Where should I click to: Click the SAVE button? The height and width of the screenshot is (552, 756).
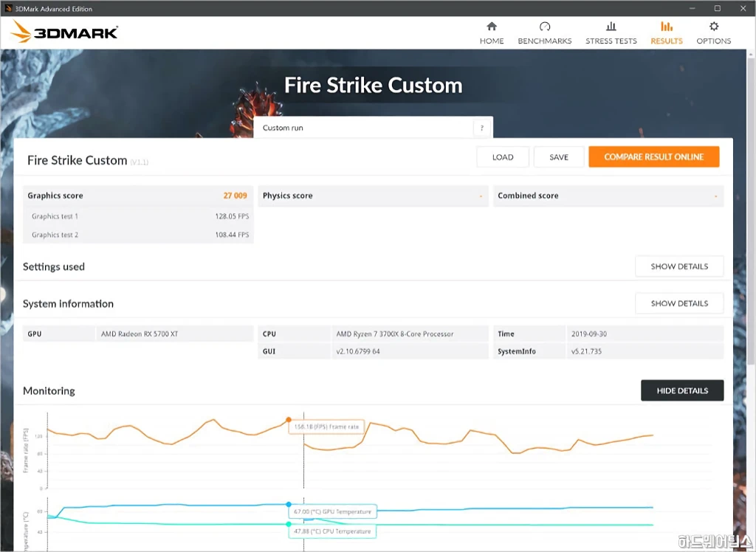click(x=559, y=157)
